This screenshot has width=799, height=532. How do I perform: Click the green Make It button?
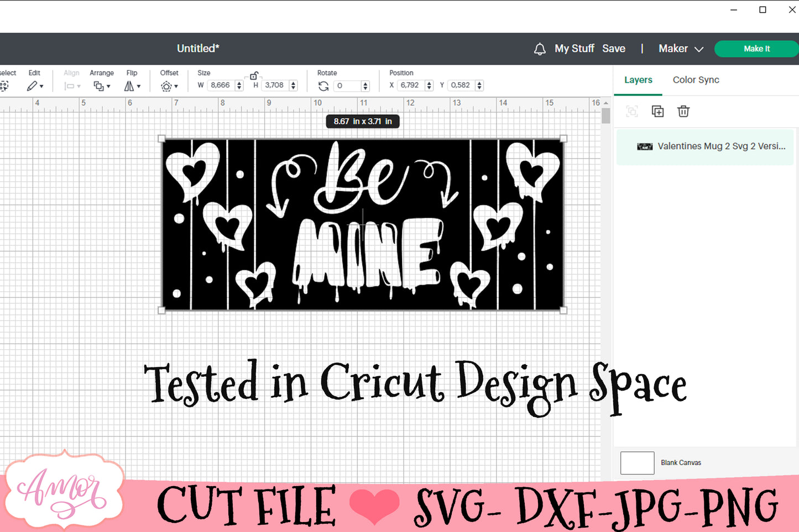pyautogui.click(x=756, y=49)
